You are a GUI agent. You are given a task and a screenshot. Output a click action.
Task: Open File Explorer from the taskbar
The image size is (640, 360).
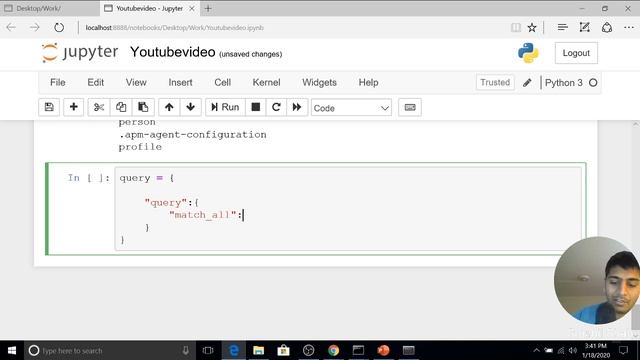tap(258, 350)
